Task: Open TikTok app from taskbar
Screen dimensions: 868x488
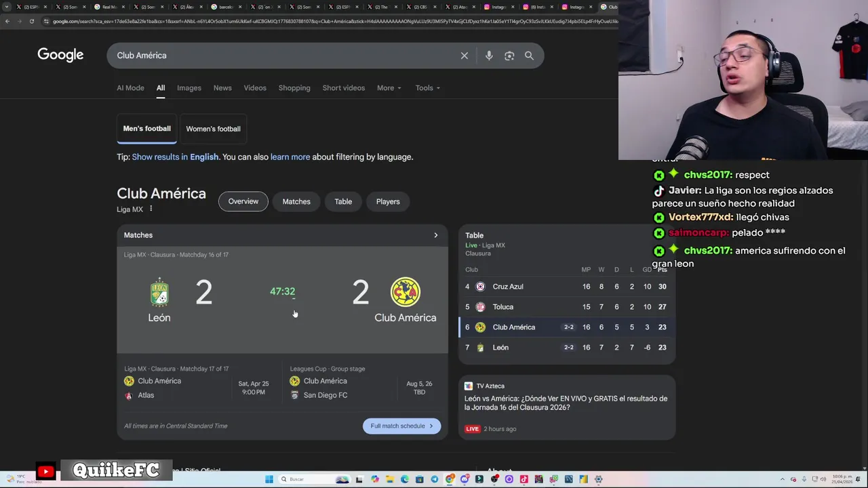Action: pyautogui.click(x=524, y=479)
